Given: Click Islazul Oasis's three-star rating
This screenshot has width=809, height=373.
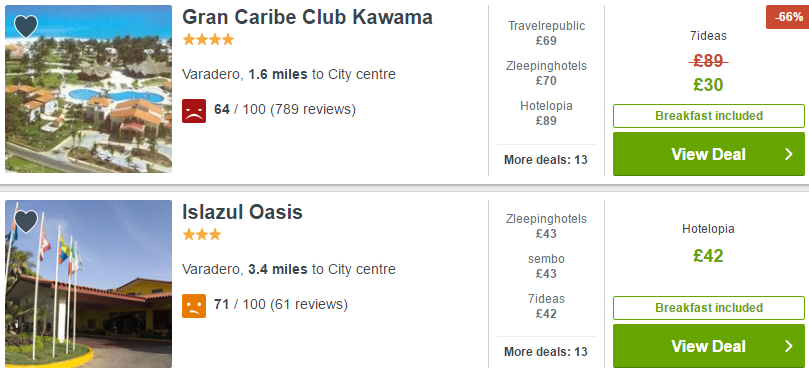Looking at the screenshot, I should click(202, 235).
